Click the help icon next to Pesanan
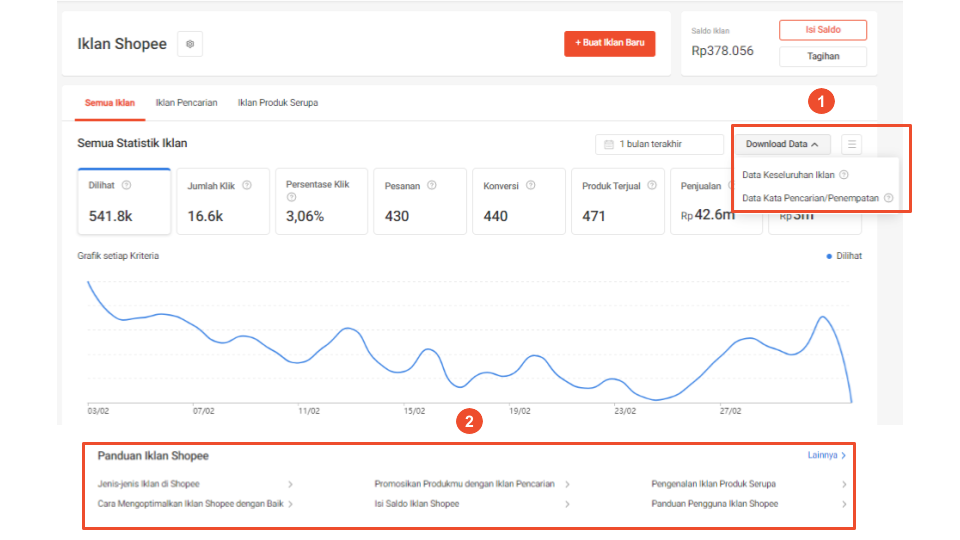Screen dimensions: 960x540 point(432,185)
